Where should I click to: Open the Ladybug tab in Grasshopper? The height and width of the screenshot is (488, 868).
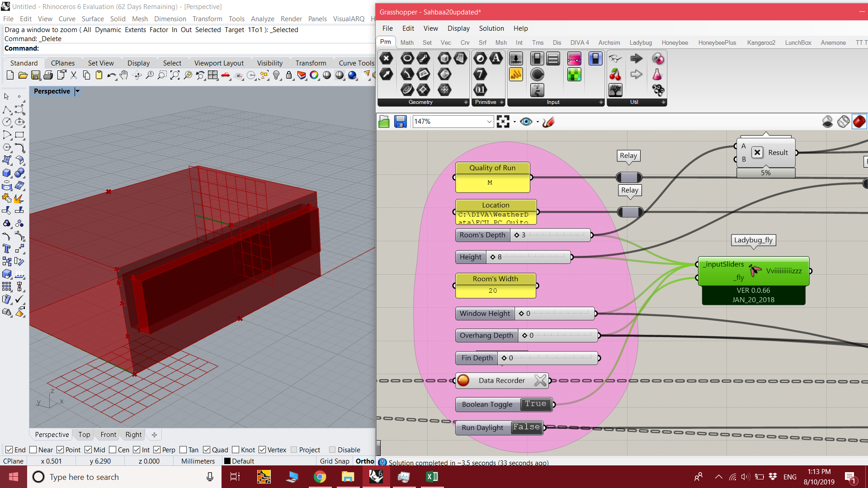(x=641, y=42)
